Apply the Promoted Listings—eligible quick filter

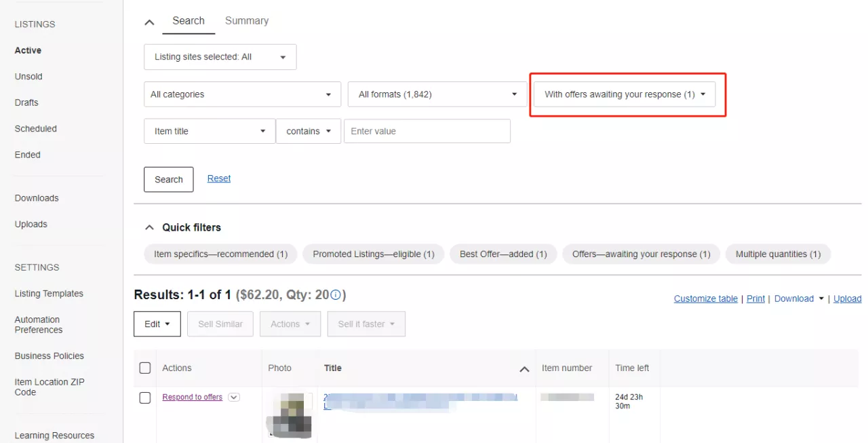click(x=373, y=254)
